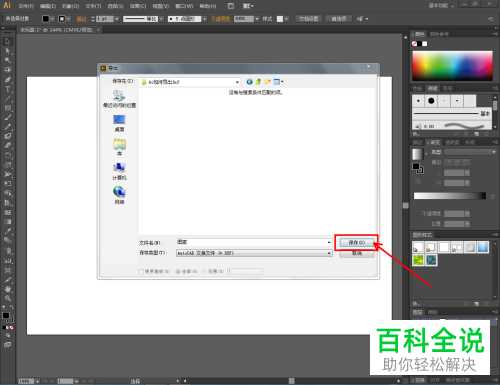Click the stroke color swatch in the control bar
The width and height of the screenshot is (500, 385).
[62, 19]
